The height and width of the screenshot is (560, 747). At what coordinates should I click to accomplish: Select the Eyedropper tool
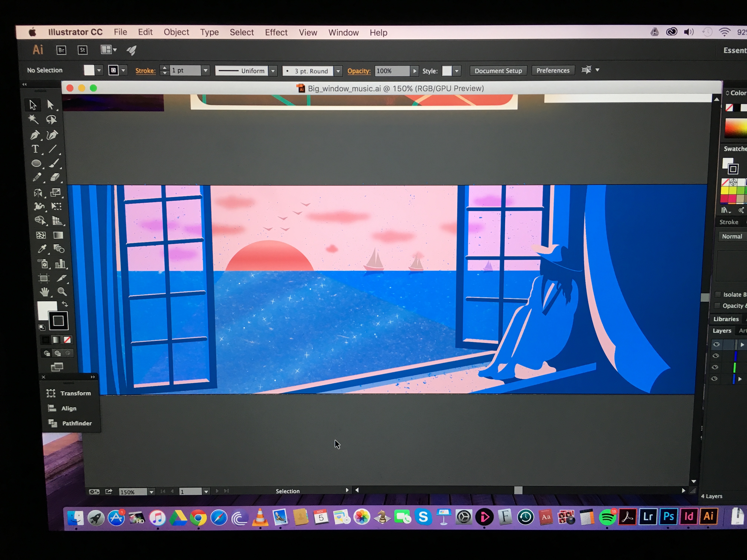point(42,249)
